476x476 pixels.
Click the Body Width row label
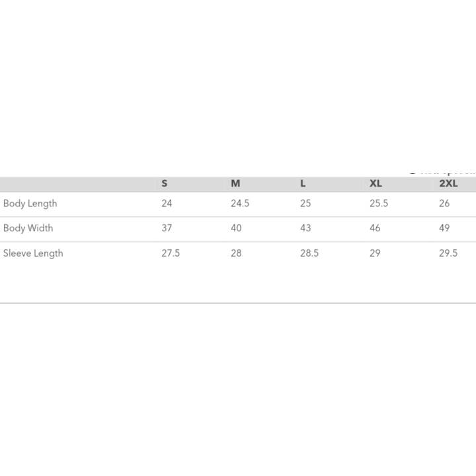28,228
